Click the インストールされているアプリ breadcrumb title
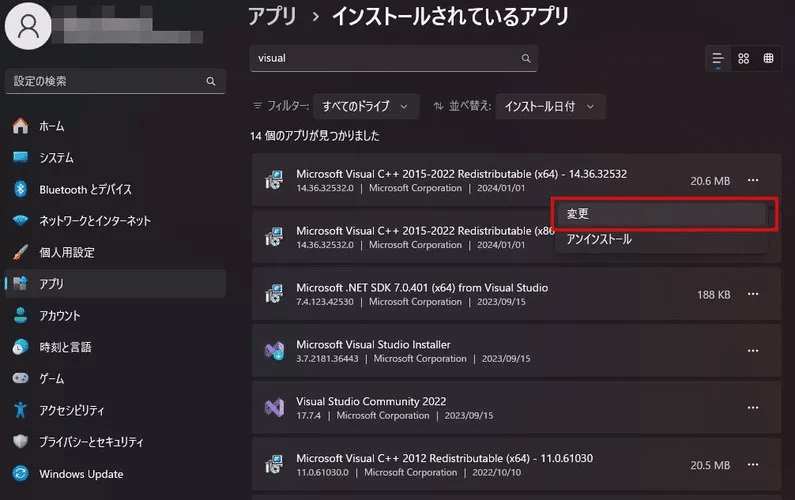Image resolution: width=795 pixels, height=500 pixels. pyautogui.click(x=450, y=16)
